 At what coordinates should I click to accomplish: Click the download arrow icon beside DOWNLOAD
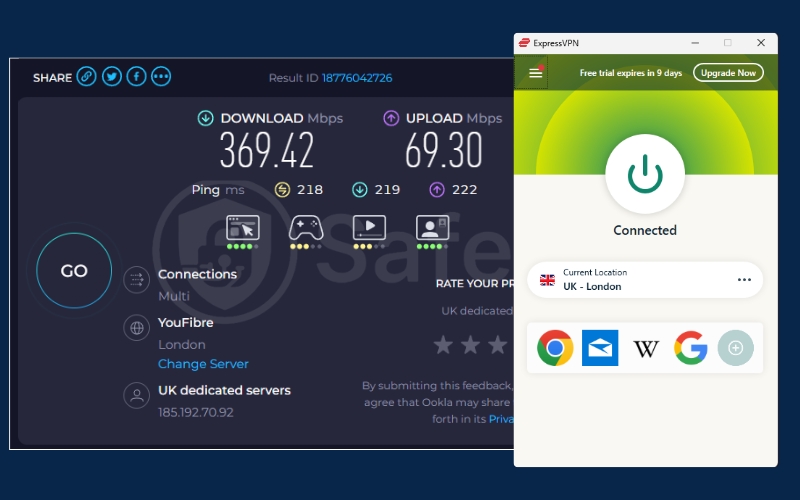click(206, 118)
